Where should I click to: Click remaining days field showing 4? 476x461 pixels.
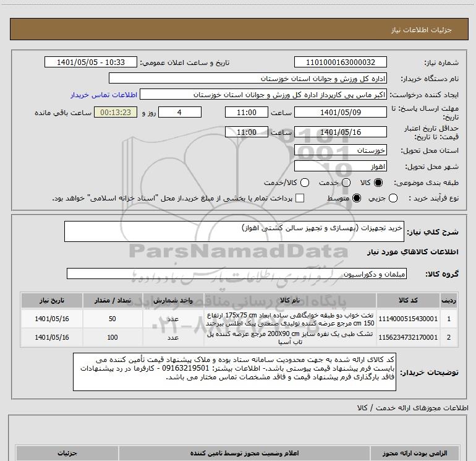tap(180, 112)
